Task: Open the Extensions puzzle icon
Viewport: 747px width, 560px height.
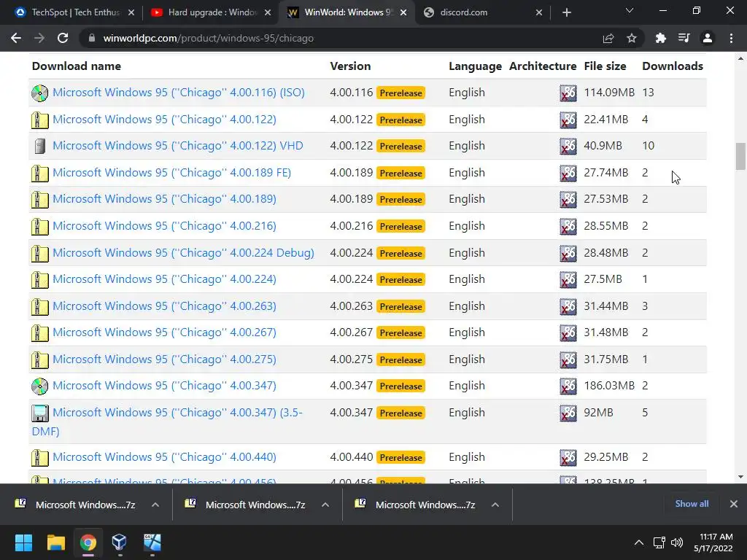Action: click(x=660, y=38)
